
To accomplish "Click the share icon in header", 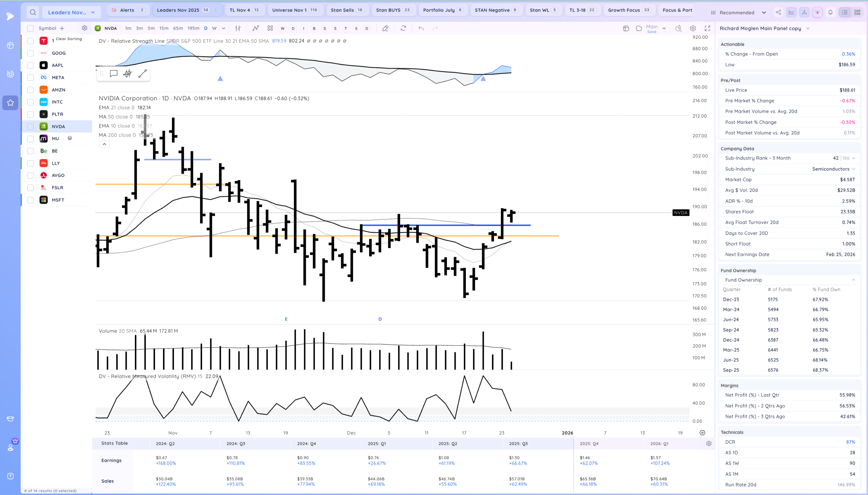I will pyautogui.click(x=778, y=12).
